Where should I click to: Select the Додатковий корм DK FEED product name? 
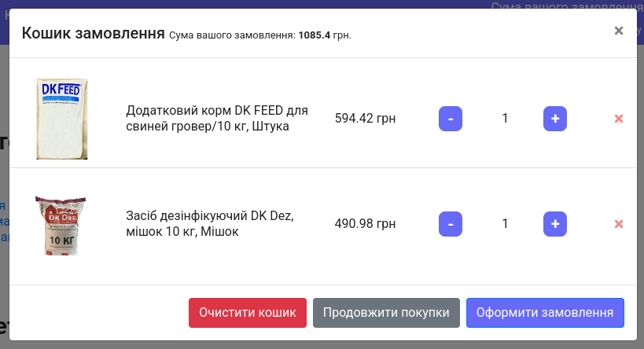click(x=217, y=118)
